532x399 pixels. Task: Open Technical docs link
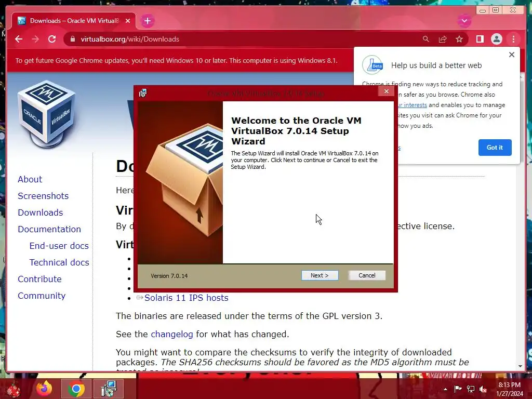59,262
